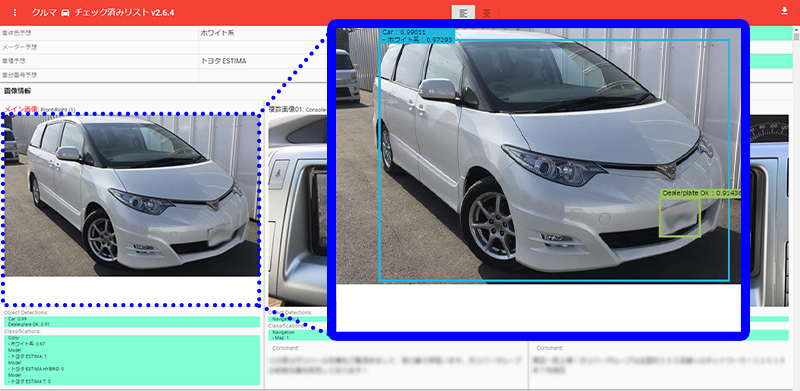Viewport: 800px width, 391px height.
Task: Click the Dealerplate OK detection box in enlarged image
Action: [x=680, y=217]
